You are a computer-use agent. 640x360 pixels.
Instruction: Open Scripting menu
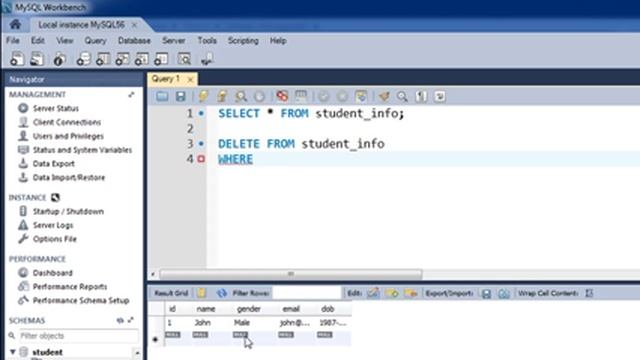(x=243, y=41)
